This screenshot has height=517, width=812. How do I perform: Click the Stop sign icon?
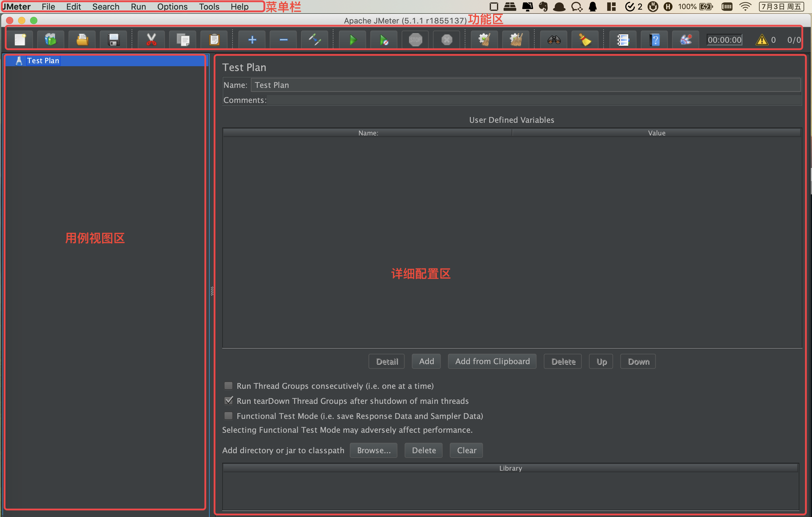click(415, 40)
